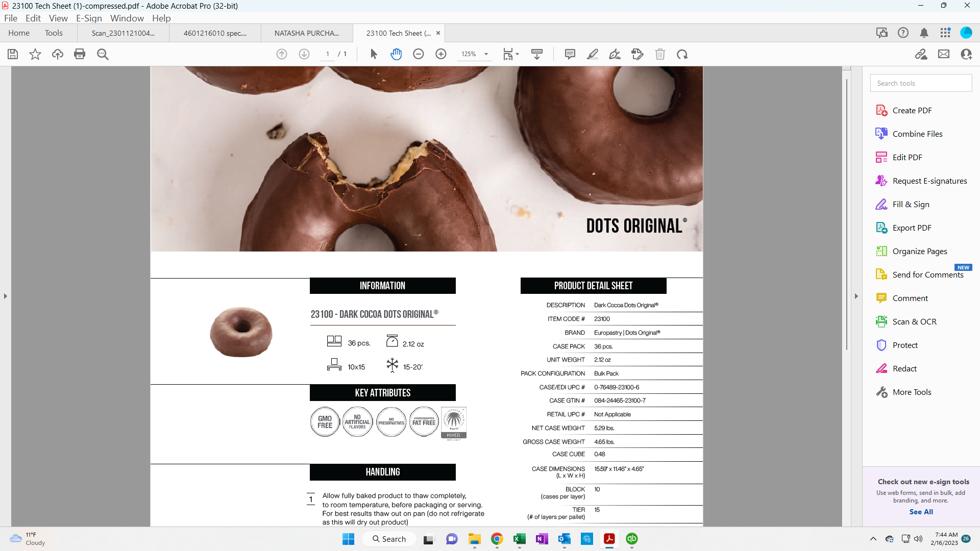Click the share link icon

[921, 54]
